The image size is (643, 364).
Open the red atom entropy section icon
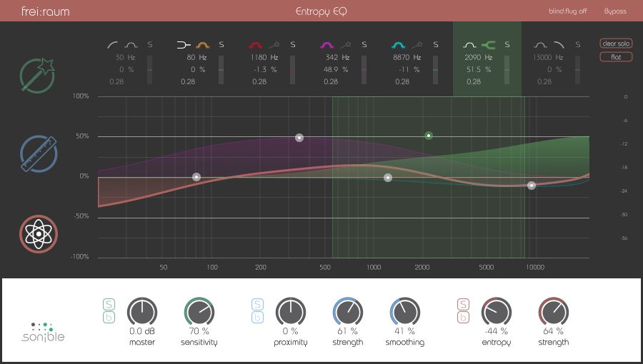click(x=39, y=233)
